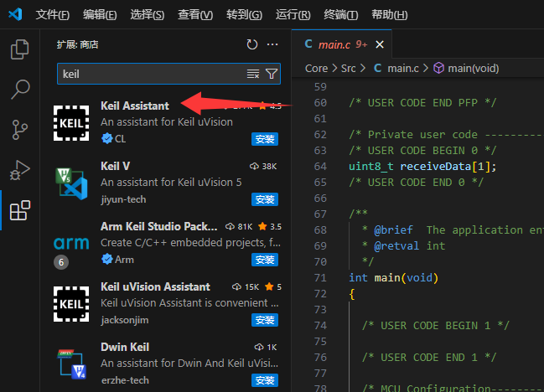
Task: Open the Dwin Keil extension title
Action: [x=125, y=347]
